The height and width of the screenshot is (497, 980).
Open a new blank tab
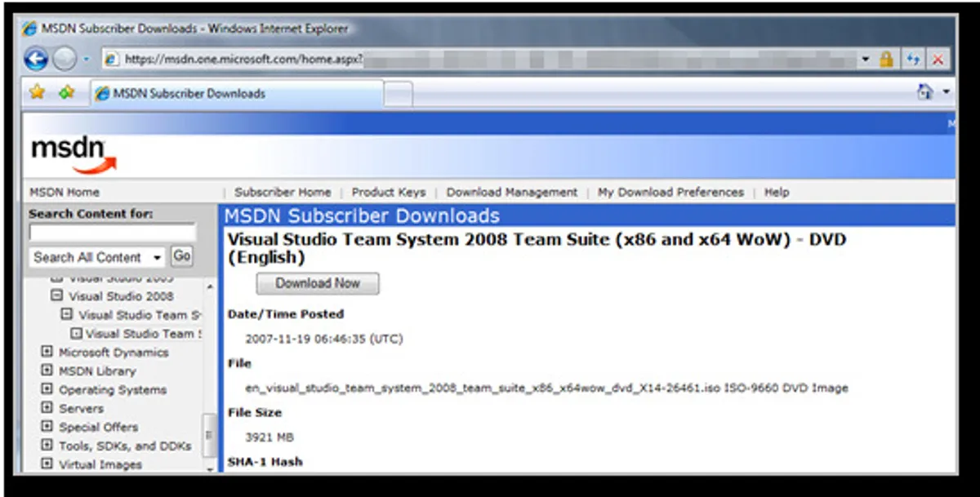(x=398, y=95)
